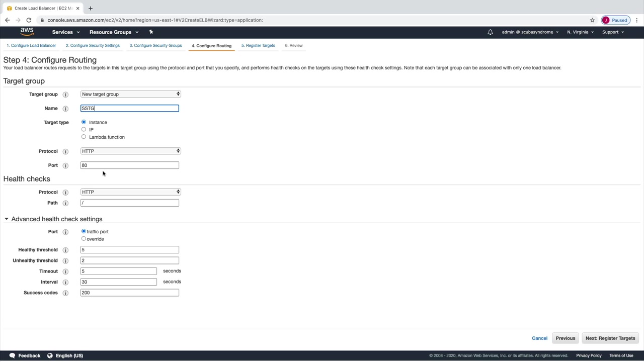644x362 pixels.
Task: Open the target group Protocol dropdown
Action: [130, 151]
